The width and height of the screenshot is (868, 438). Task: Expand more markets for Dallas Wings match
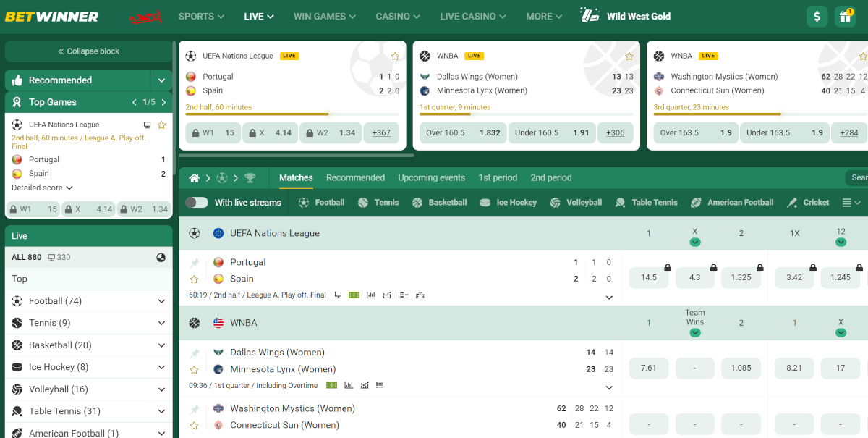coord(609,387)
